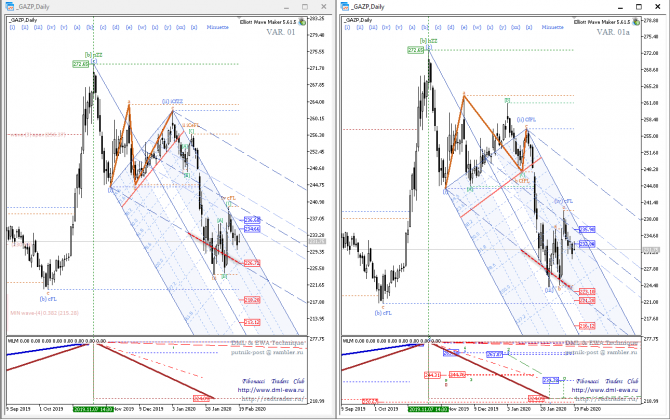Viewport: 670px width, 420px height.
Task: Select the [e] wave label in VAR. 01 chart
Action: (129, 27)
